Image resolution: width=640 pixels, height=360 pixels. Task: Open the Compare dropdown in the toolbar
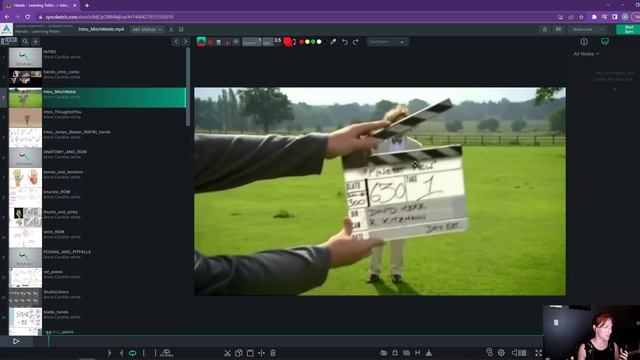pos(387,42)
